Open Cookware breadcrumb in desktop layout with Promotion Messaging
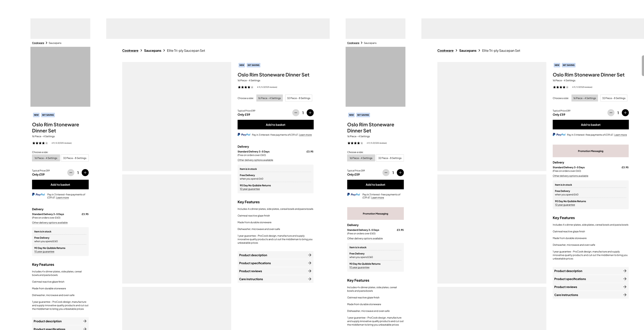Viewport: 644px width, 330px height. [x=445, y=51]
